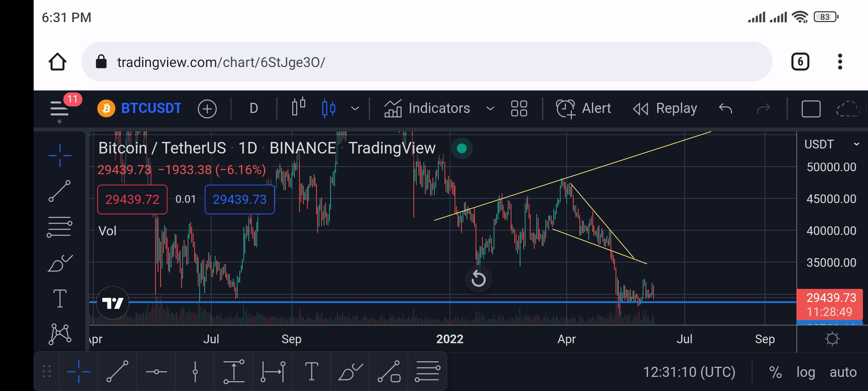
Task: Open the cloud save layout icon
Action: coord(848,109)
